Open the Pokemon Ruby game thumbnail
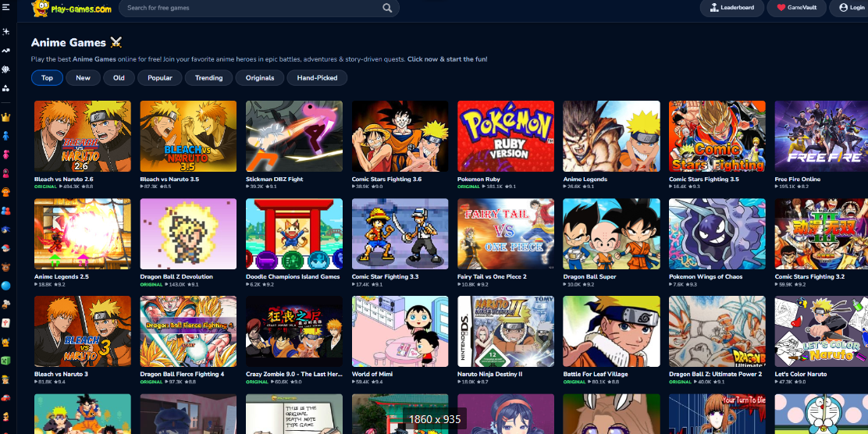868x434 pixels. pos(506,136)
